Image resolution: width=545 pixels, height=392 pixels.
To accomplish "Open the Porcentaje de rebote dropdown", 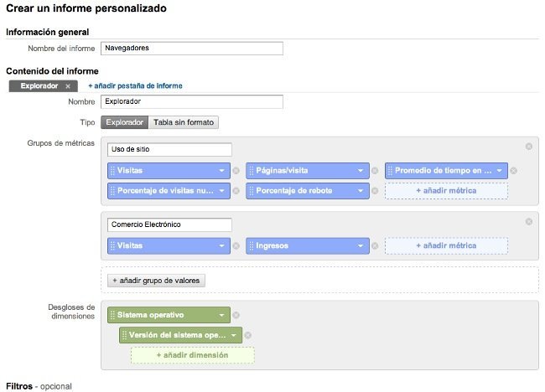I will click(360, 191).
